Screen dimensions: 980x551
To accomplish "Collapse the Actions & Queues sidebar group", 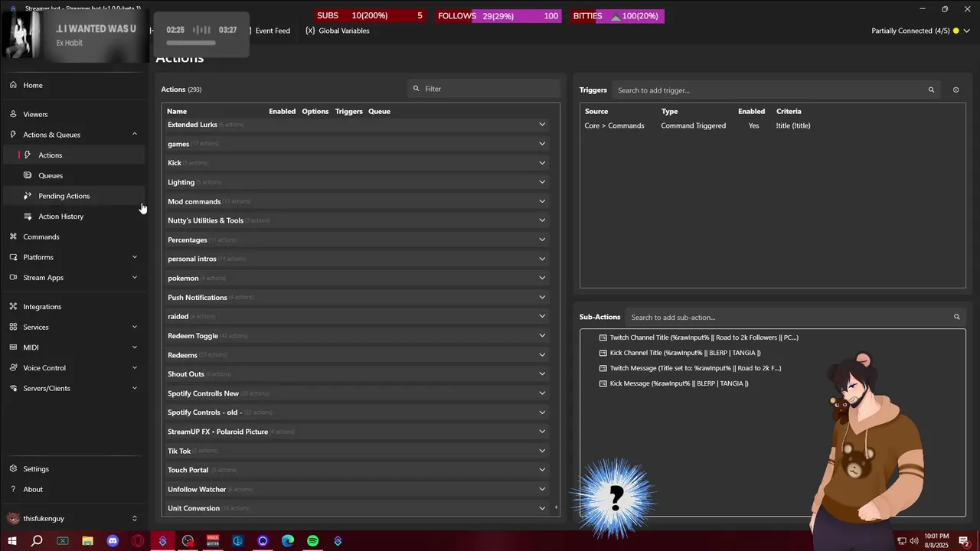I will click(x=135, y=135).
